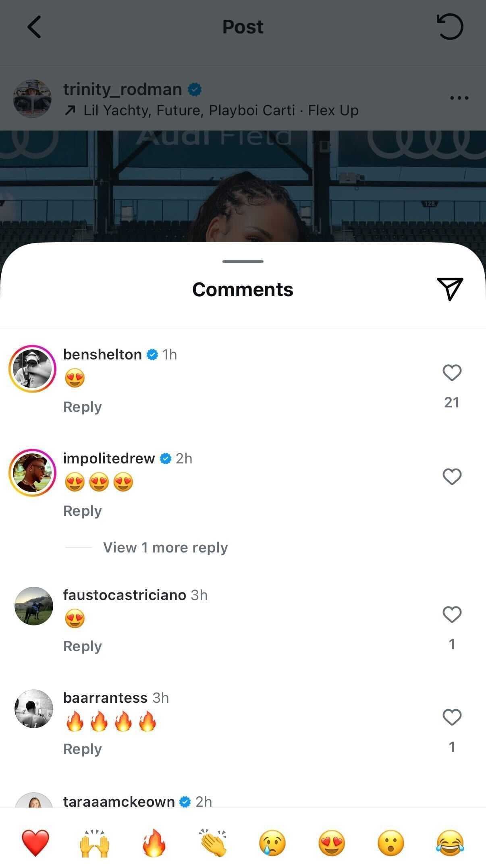Open benshelton's profile picture story
This screenshot has width=486, height=868.
pyautogui.click(x=32, y=369)
